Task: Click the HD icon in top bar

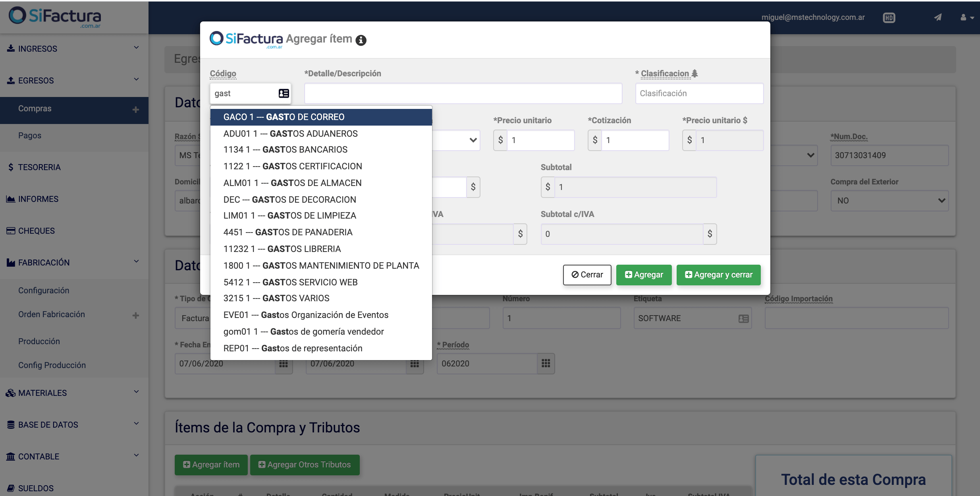Action: pos(889,18)
